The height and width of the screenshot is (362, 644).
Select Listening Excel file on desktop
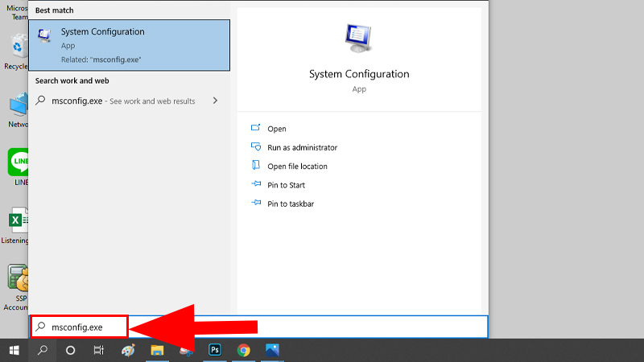[15, 225]
